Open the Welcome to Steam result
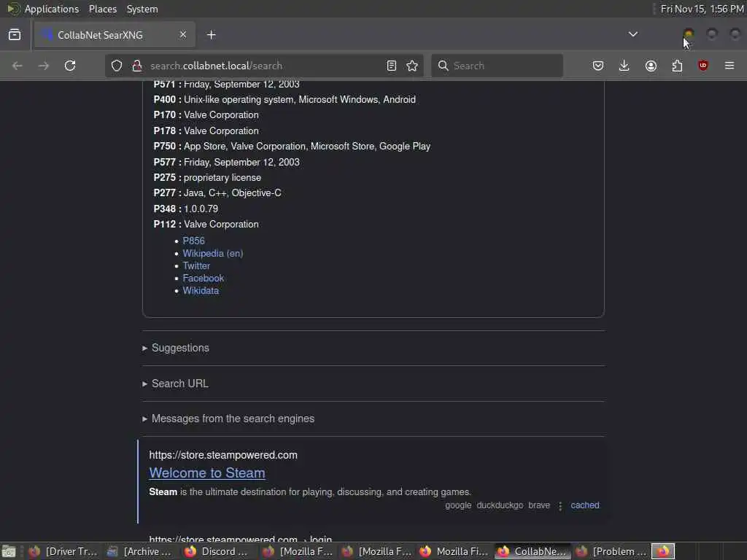The height and width of the screenshot is (560, 747). (207, 472)
